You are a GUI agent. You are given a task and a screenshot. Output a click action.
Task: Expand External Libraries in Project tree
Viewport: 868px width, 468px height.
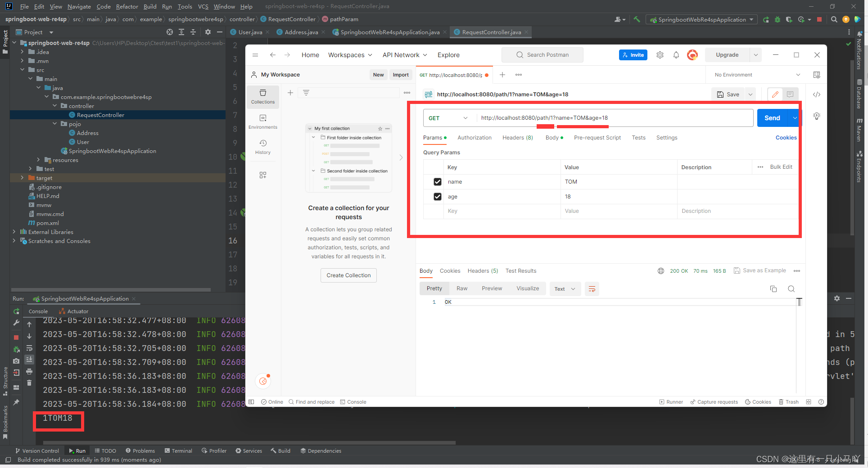pos(14,232)
